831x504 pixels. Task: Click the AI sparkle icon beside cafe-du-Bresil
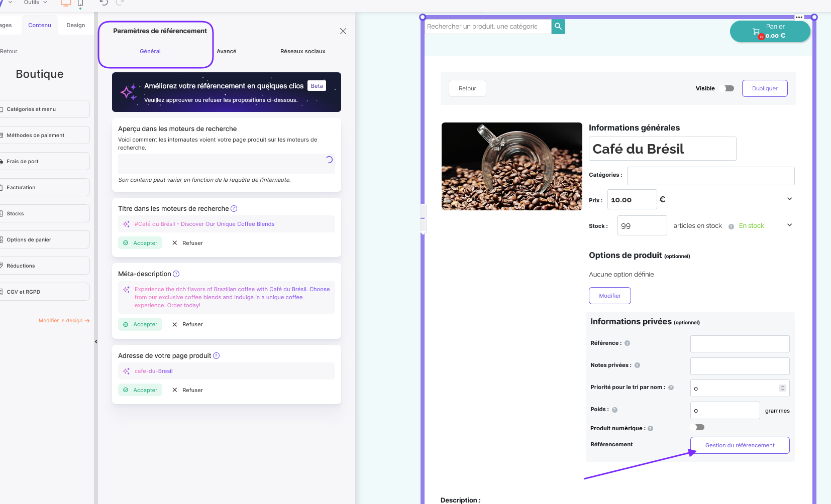(126, 371)
